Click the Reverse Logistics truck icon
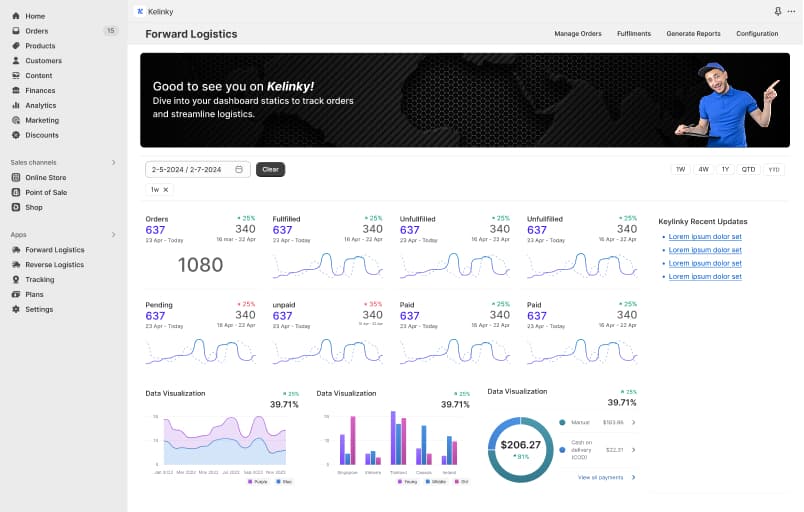804x512 pixels. [16, 265]
